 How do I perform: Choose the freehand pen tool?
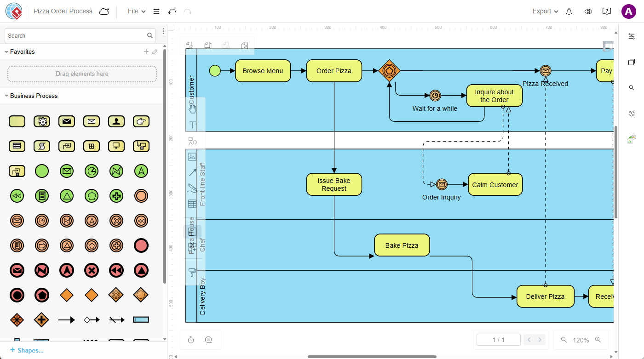pyautogui.click(x=192, y=188)
